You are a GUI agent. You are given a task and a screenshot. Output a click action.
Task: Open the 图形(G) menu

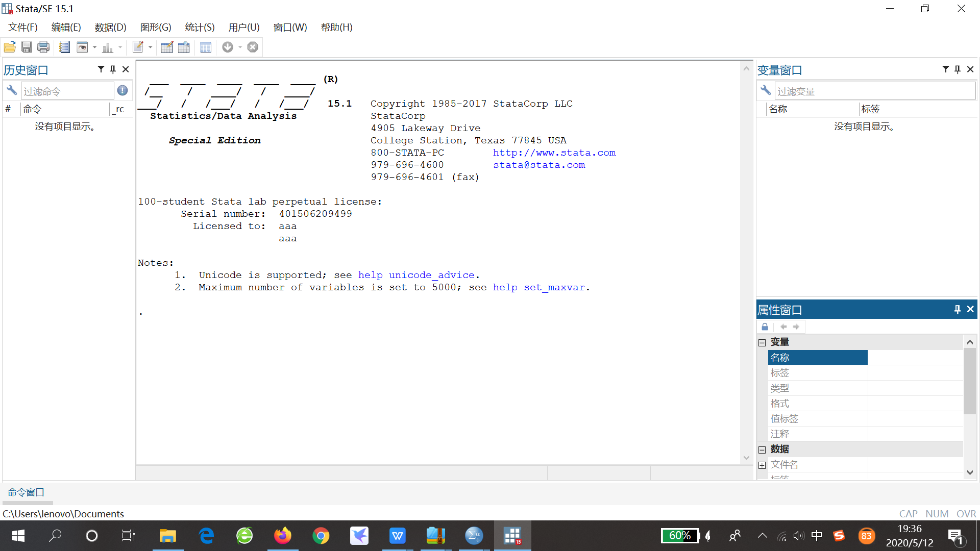coord(156,28)
